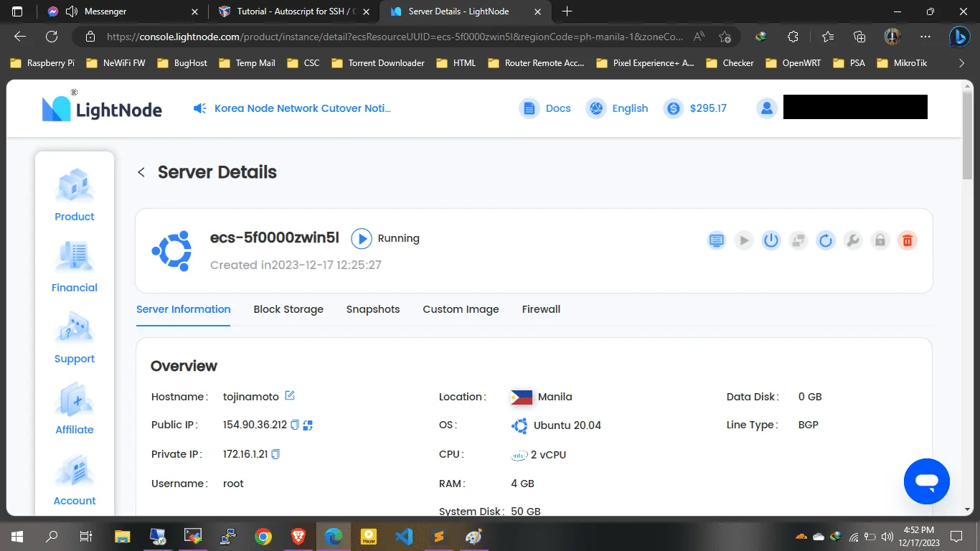Switch to the Server Information tab
This screenshot has height=551, width=980.
[x=184, y=309]
